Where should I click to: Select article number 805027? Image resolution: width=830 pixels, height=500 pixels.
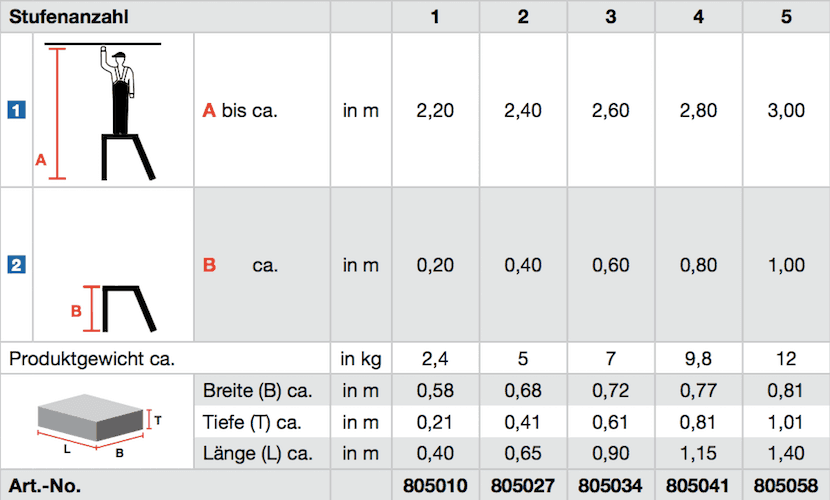pyautogui.click(x=523, y=486)
